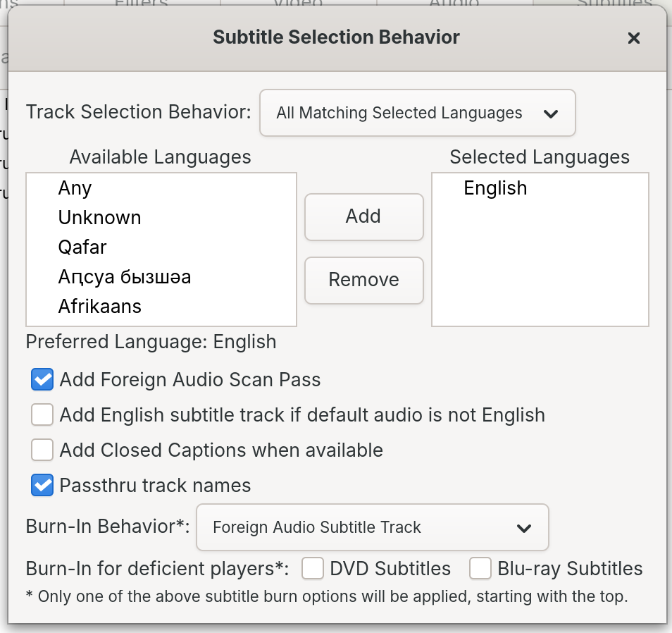Switch to the Video tab
Viewport: 672px width, 633px height.
[299, 4]
